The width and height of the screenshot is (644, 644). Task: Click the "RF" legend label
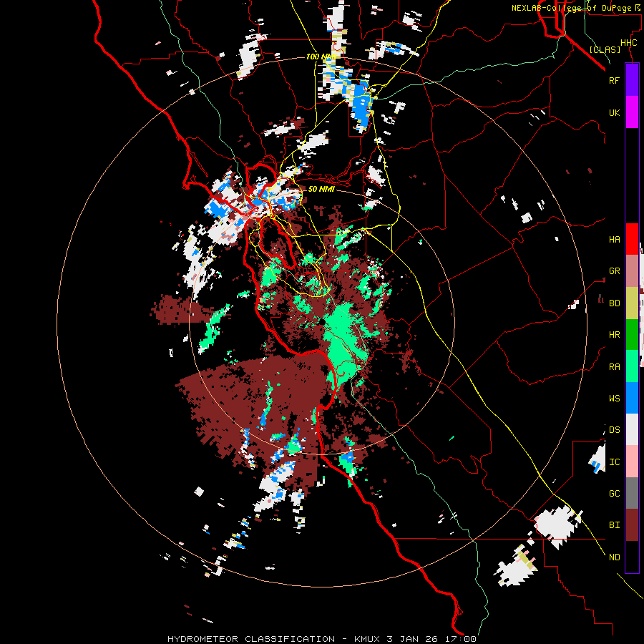click(x=614, y=80)
